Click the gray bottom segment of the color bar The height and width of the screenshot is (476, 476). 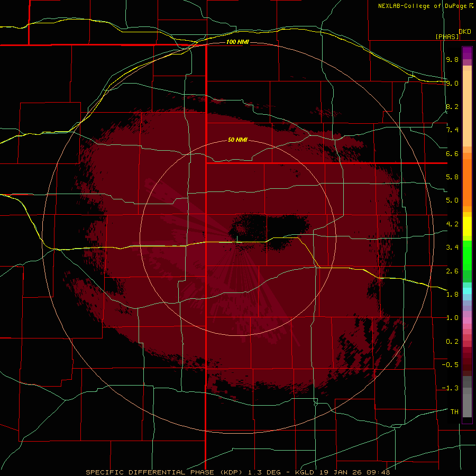(x=467, y=405)
